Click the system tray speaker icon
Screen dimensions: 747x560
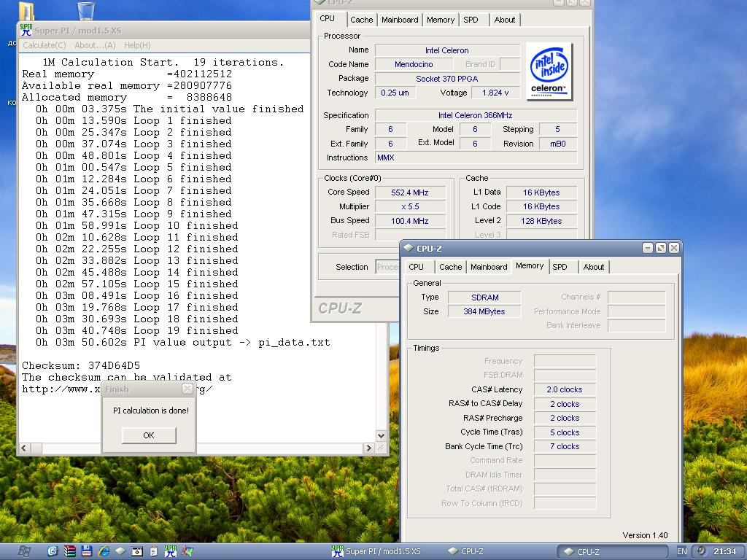(701, 551)
